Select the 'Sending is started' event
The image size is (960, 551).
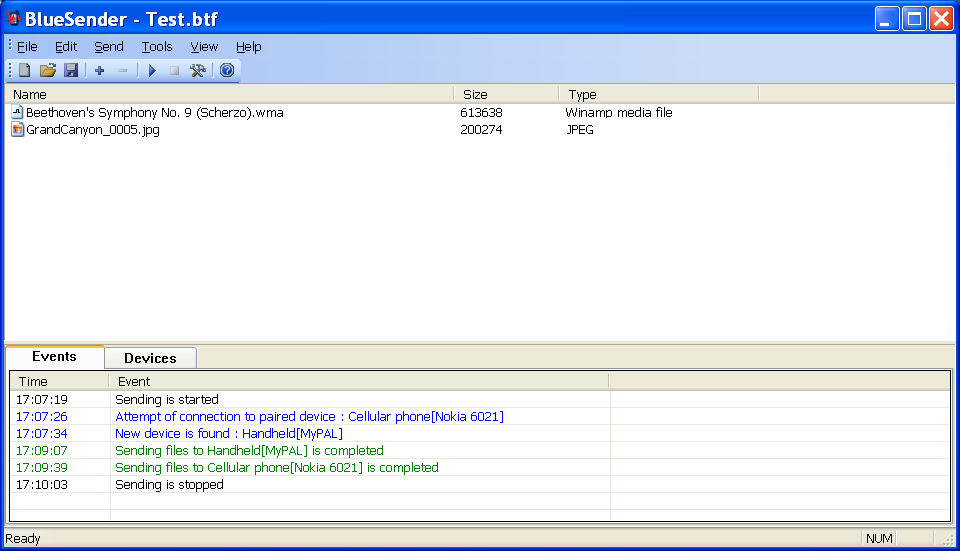[x=167, y=399]
